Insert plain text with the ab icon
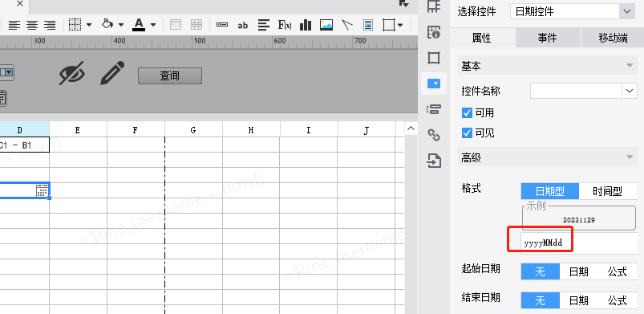This screenshot has height=314, width=644. click(x=243, y=26)
